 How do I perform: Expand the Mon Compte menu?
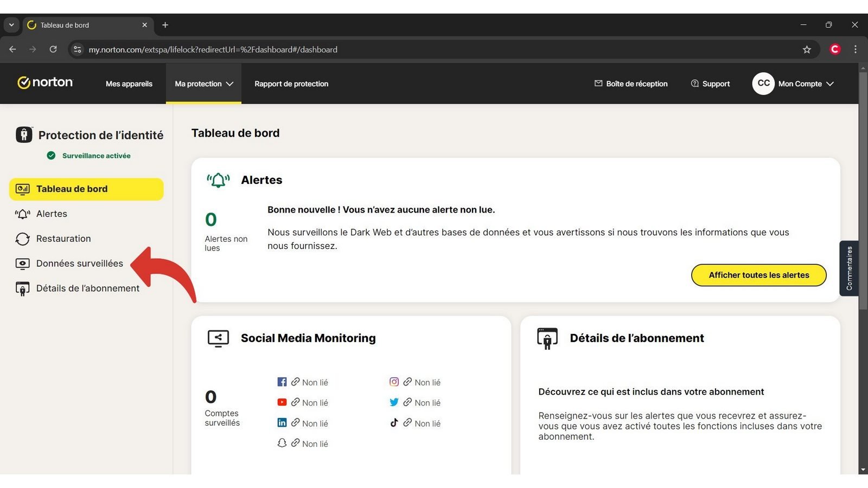click(806, 84)
